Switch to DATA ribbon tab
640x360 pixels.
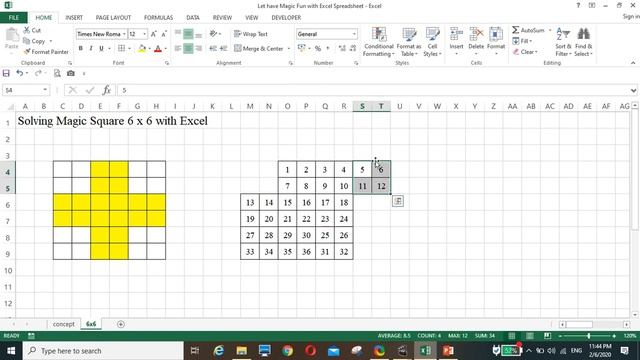point(193,18)
